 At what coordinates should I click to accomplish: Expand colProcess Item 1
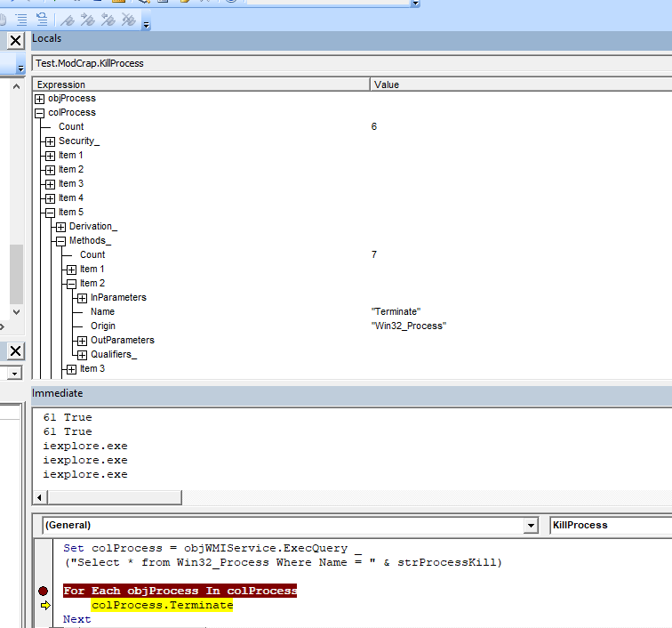(50, 156)
